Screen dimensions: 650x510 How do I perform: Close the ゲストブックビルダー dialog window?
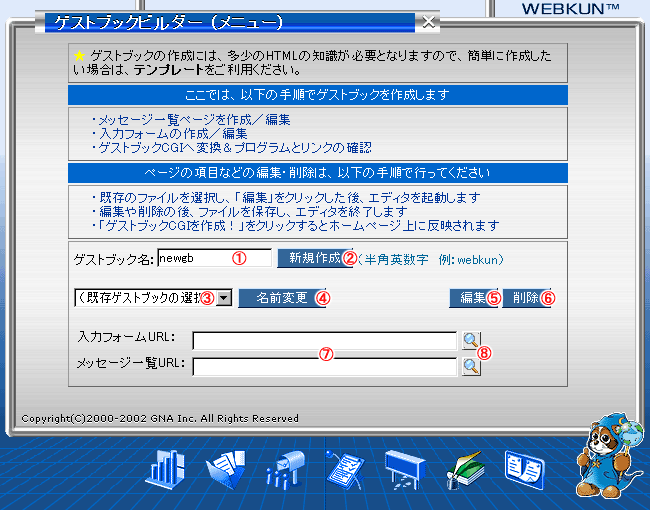pyautogui.click(x=429, y=20)
